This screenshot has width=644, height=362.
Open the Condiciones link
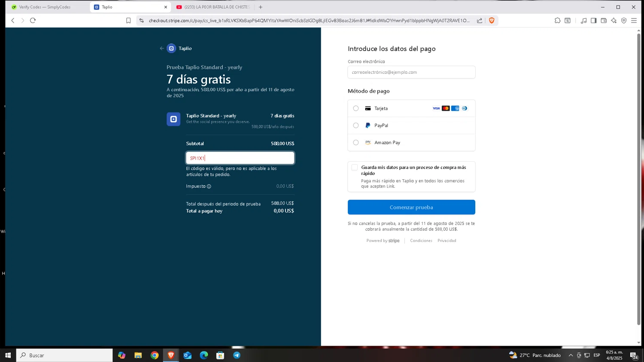[x=421, y=241]
